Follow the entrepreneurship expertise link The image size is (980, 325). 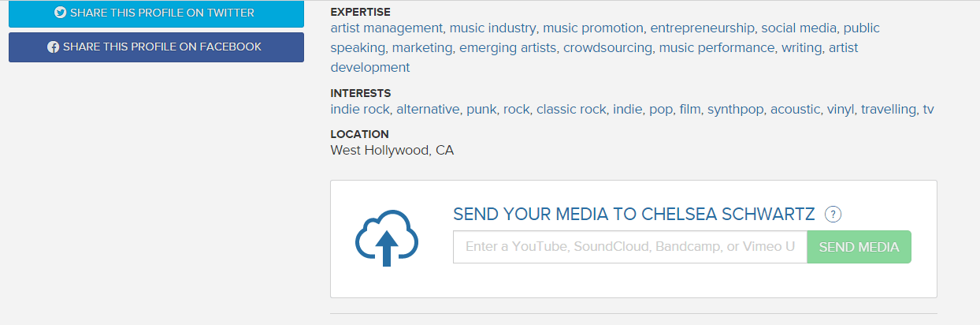point(702,28)
